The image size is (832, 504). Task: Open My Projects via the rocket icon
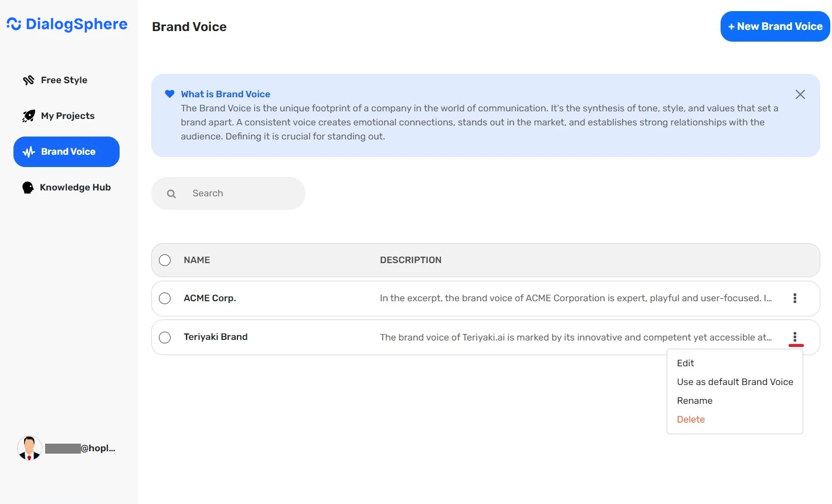[28, 115]
